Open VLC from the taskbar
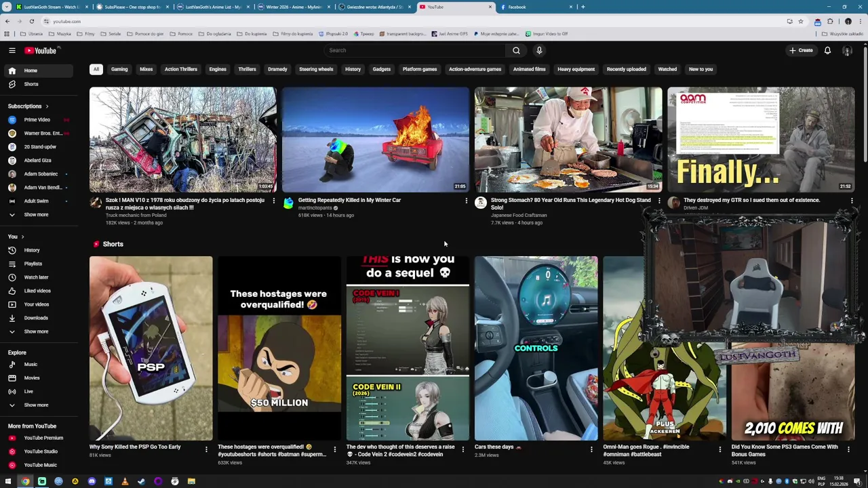868x488 pixels. click(125, 481)
